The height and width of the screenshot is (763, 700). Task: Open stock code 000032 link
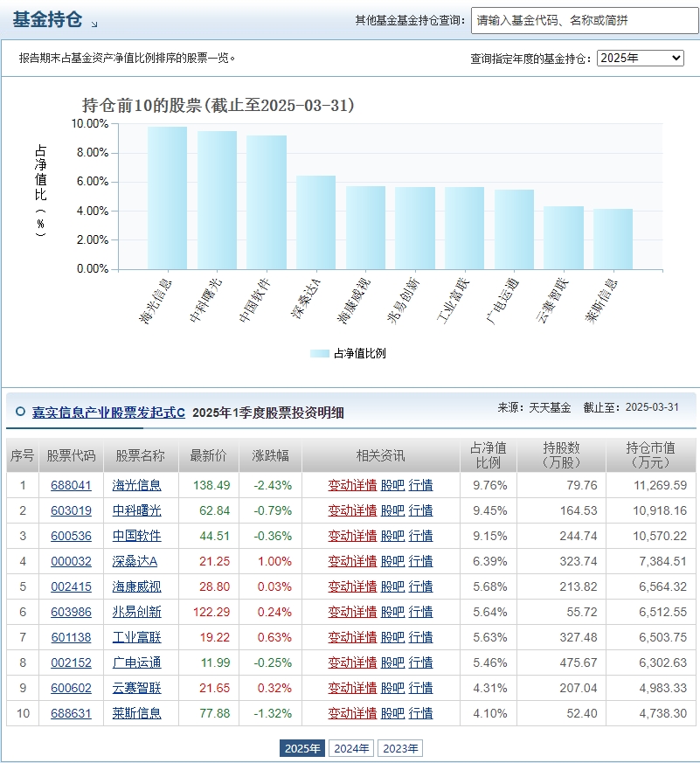(71, 561)
